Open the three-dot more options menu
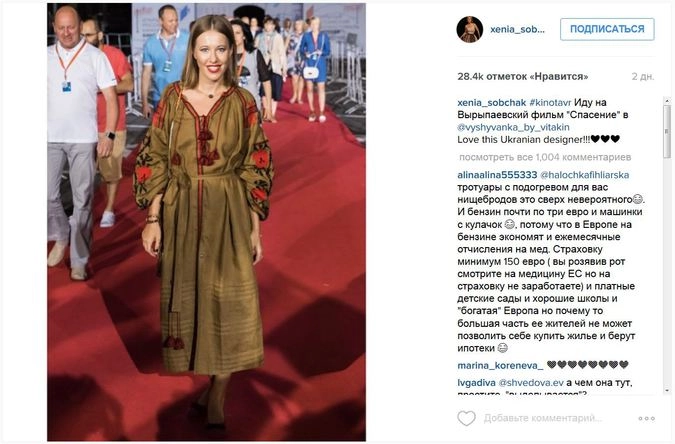 click(647, 418)
